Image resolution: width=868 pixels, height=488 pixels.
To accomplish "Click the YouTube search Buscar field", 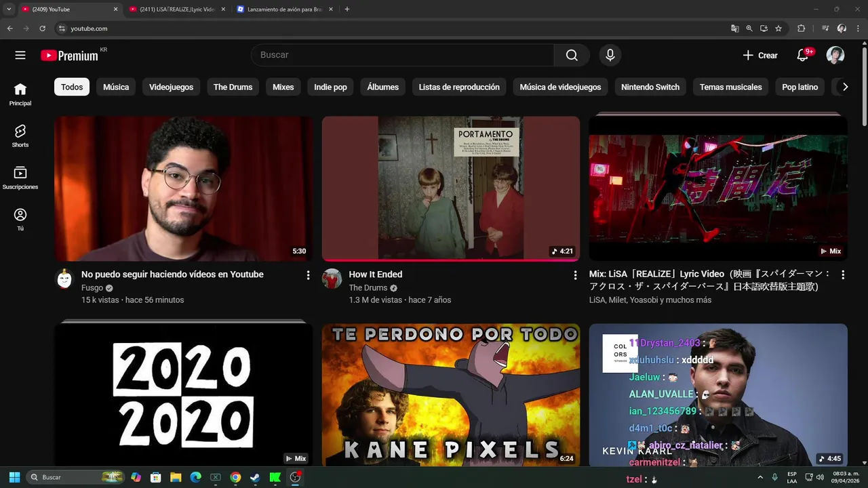I will coord(403,55).
